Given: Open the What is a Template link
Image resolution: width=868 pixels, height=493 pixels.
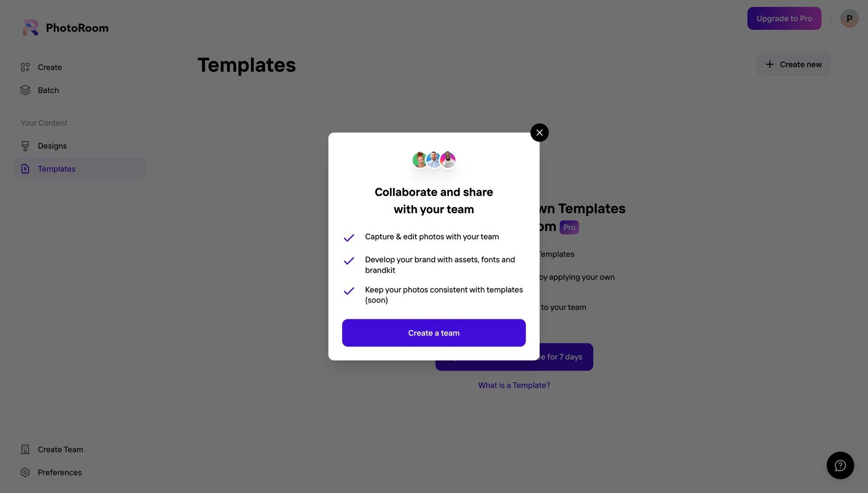Looking at the screenshot, I should click(x=514, y=385).
